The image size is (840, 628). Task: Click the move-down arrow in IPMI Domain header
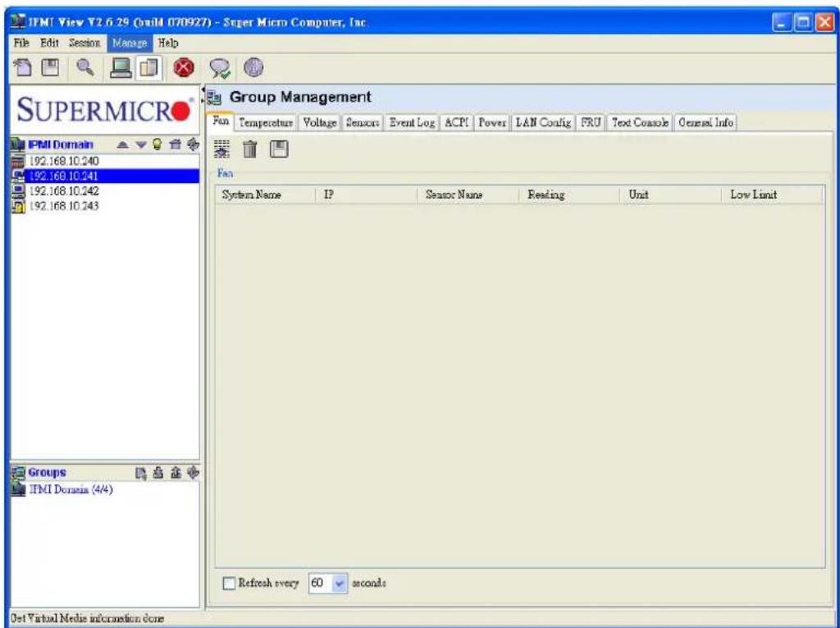[x=140, y=144]
